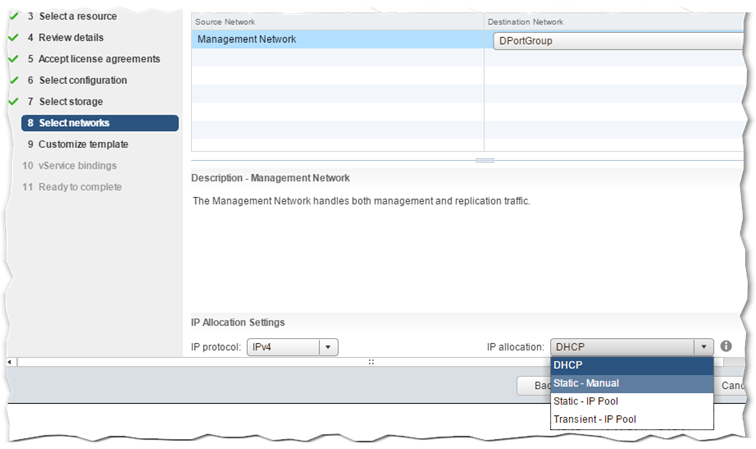Choose Static - IP Pool option

coord(632,401)
